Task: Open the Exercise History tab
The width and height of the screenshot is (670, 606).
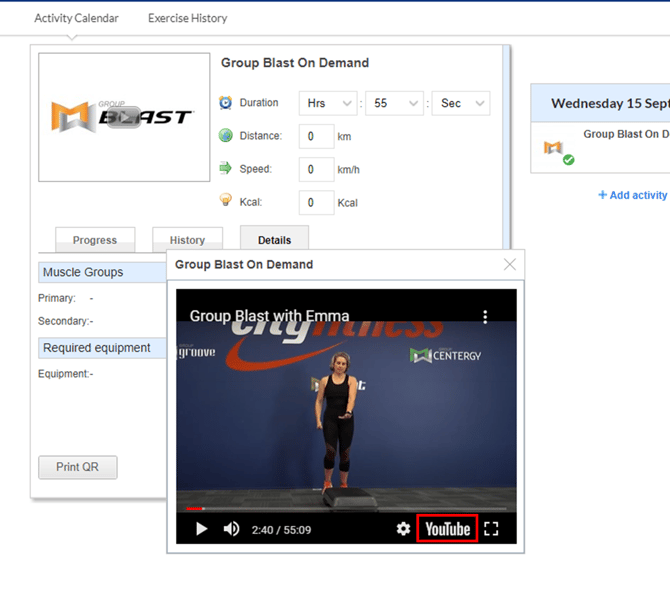Action: (187, 18)
